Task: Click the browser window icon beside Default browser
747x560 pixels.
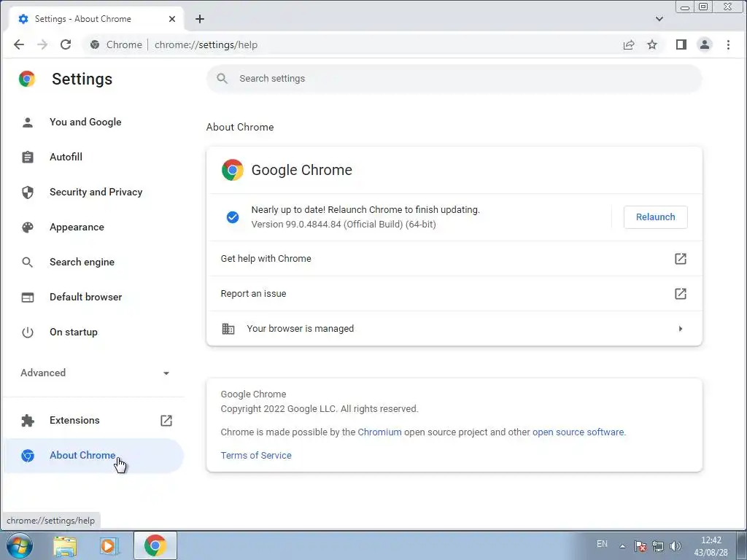Action: coord(28,297)
